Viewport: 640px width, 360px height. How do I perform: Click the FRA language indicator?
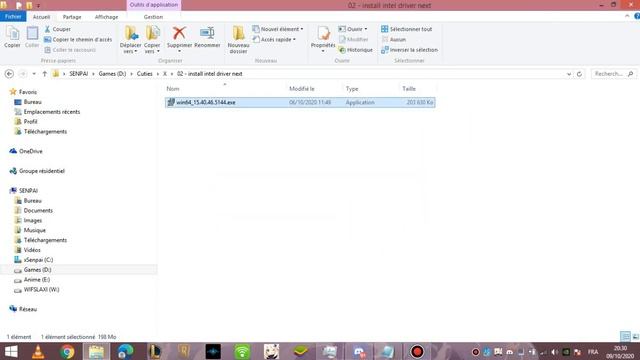pos(593,352)
